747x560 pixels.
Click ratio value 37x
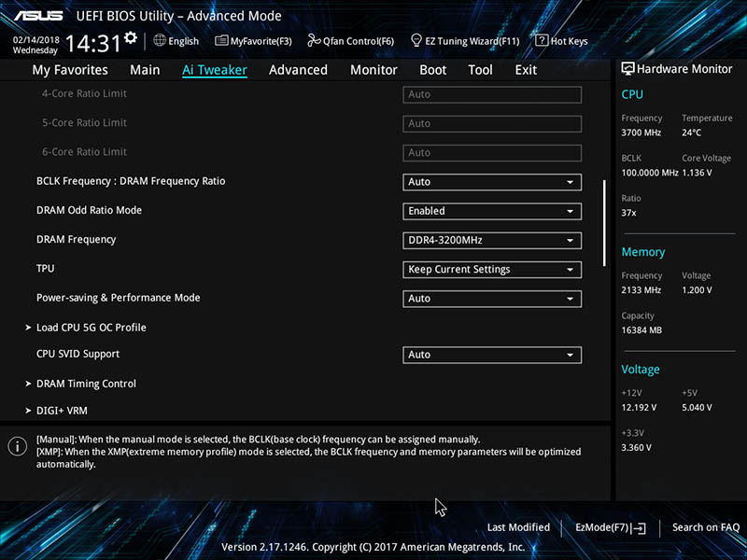(x=628, y=213)
